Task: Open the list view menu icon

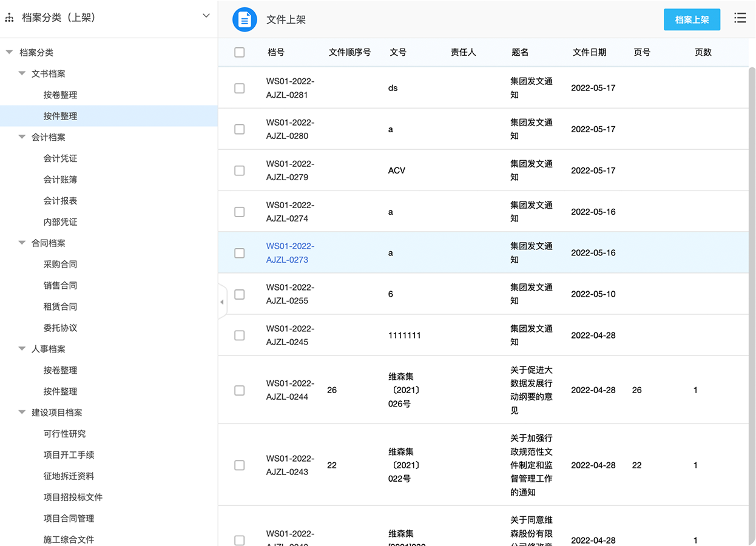Action: click(740, 18)
